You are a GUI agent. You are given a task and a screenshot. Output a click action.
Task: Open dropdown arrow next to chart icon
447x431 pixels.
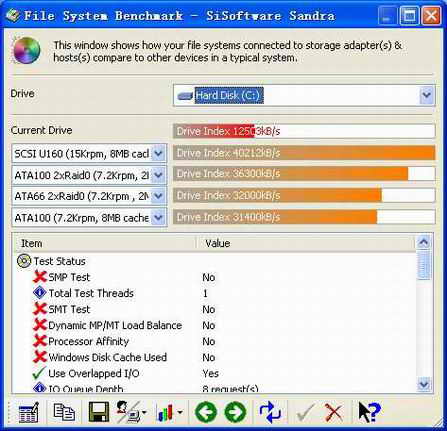pyautogui.click(x=180, y=413)
